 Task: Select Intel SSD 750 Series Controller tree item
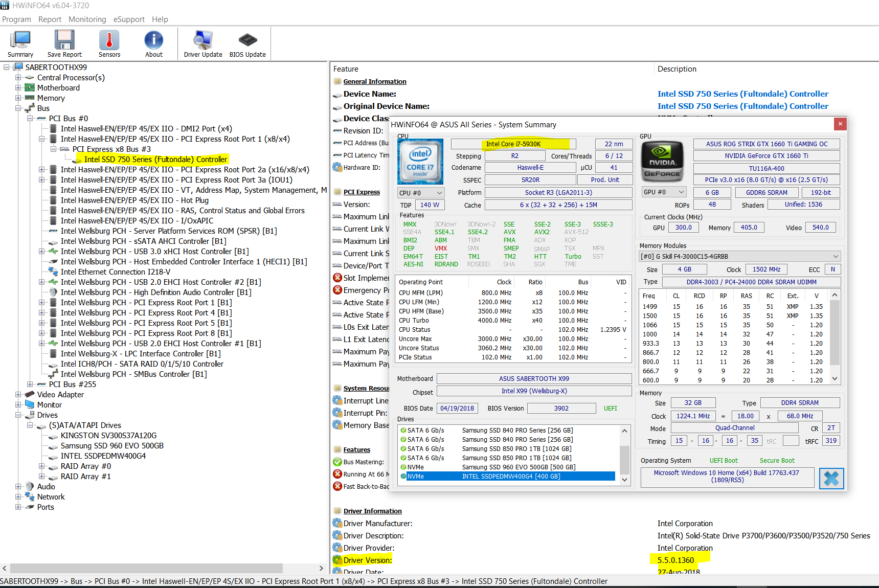155,159
